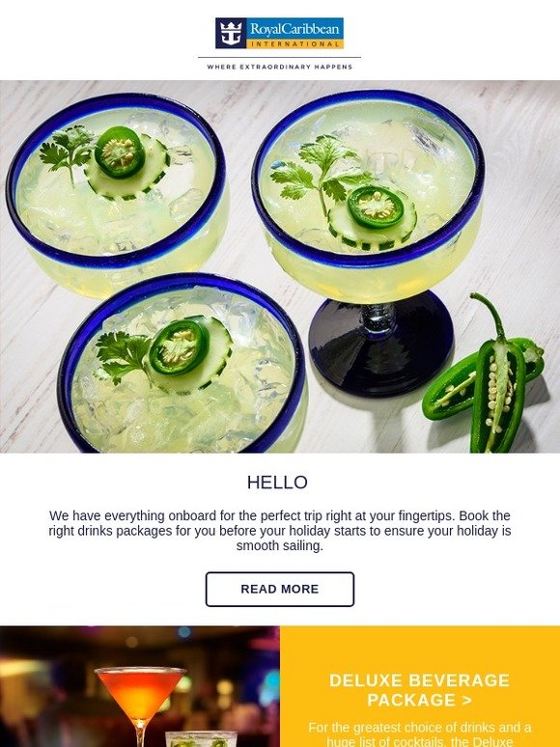
Task: Click the arrow after Deluxe Beverage Package
Action: click(x=467, y=700)
